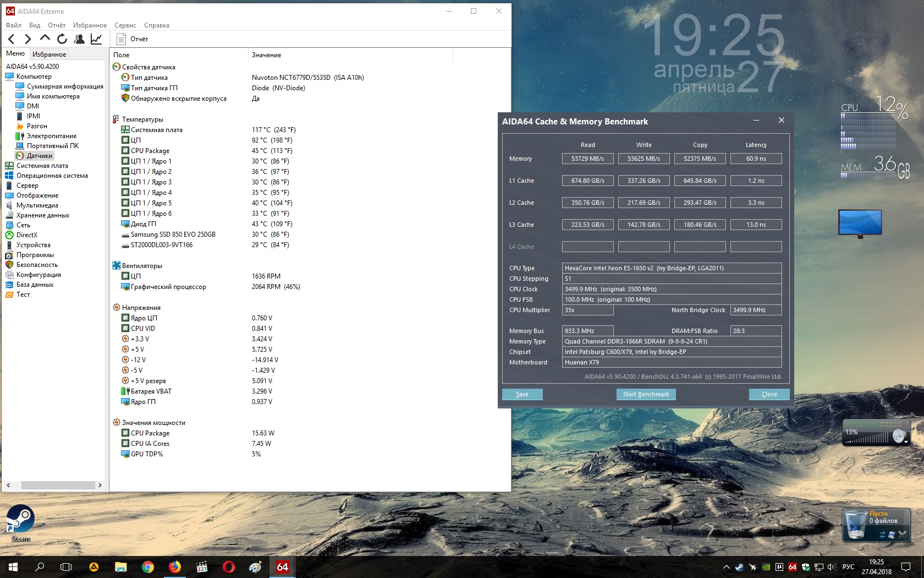Click the Close button in benchmark dialog
This screenshot has height=578, width=924.
point(769,394)
